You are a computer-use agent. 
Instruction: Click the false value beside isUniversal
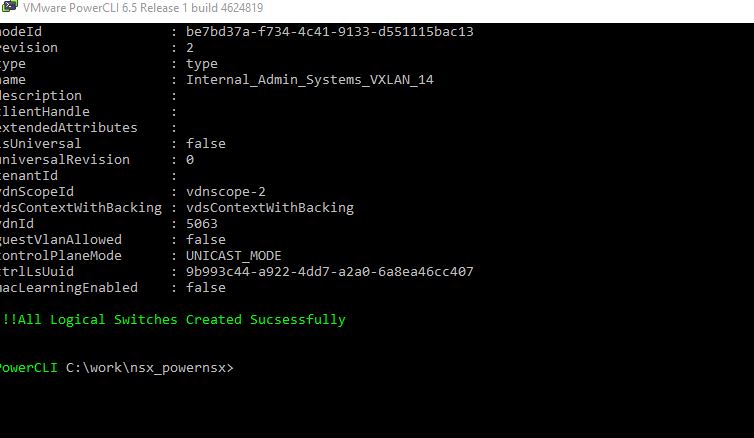(205, 144)
